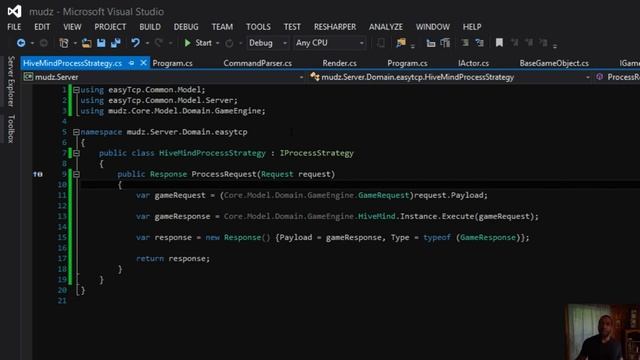Open the WINDOW menu

(x=433, y=27)
